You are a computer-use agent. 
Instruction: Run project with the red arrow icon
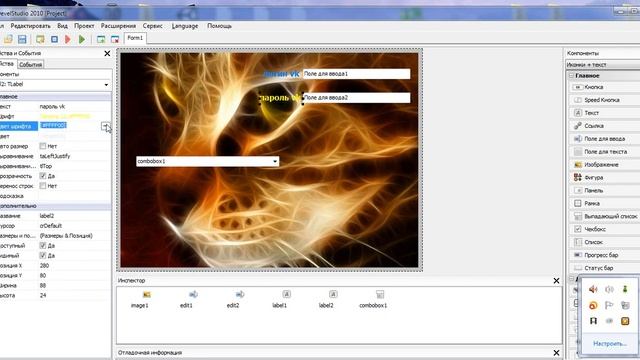pos(68,39)
